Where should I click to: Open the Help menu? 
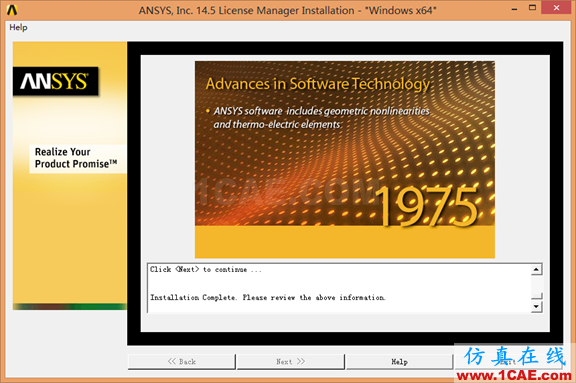pyautogui.click(x=18, y=28)
